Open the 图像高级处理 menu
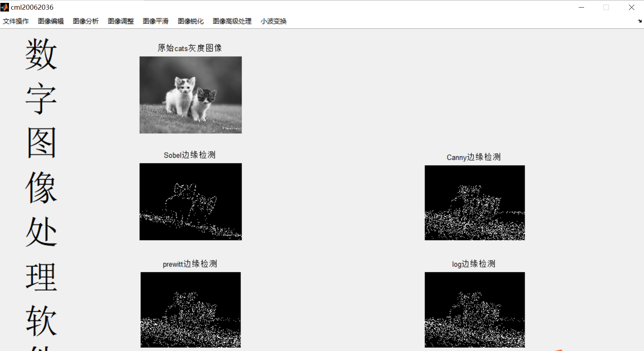The height and width of the screenshot is (351, 644). click(x=232, y=21)
